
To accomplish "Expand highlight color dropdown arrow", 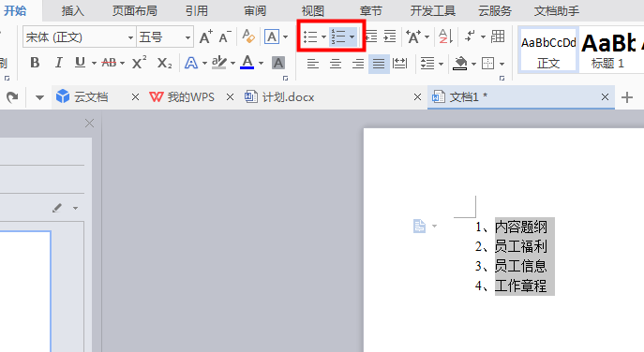I will click(232, 63).
